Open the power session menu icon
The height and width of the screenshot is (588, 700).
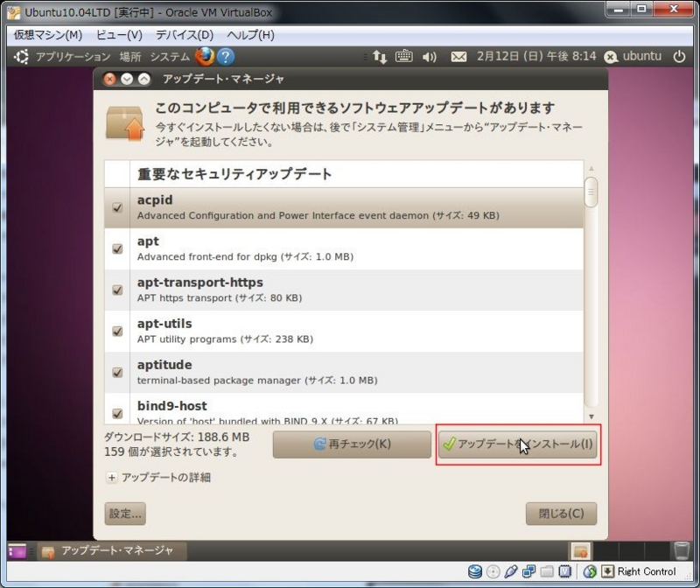point(679,57)
